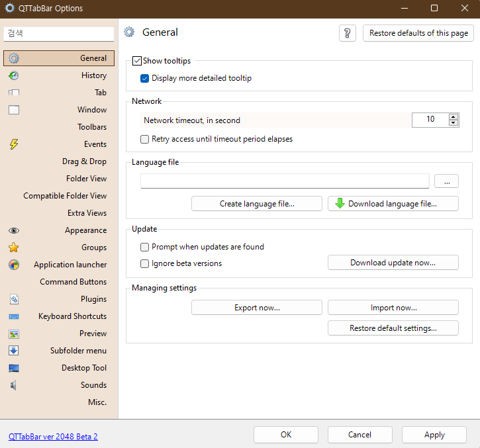Increase network timeout with up arrow
Viewport: 480px width, 448px height.
click(454, 116)
